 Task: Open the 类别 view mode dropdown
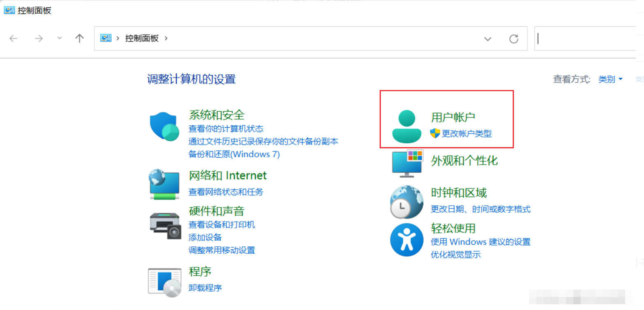coord(610,79)
